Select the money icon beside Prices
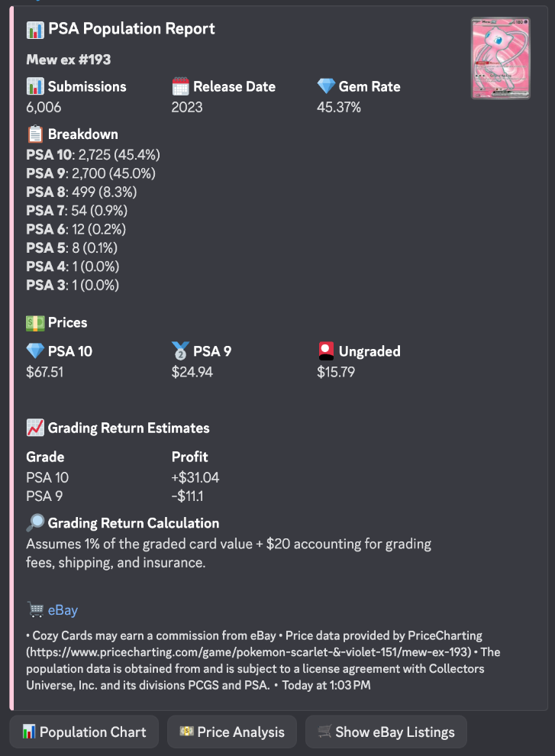 click(34, 322)
